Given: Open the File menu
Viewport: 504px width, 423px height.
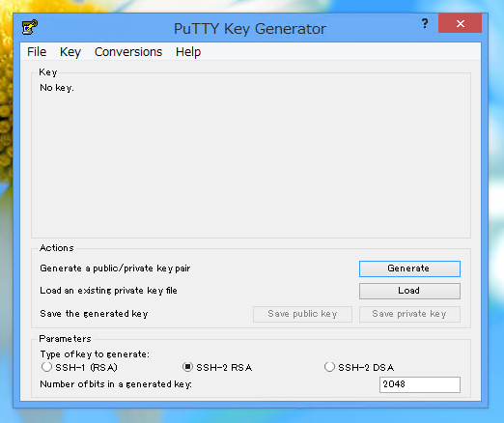Looking at the screenshot, I should click(37, 52).
